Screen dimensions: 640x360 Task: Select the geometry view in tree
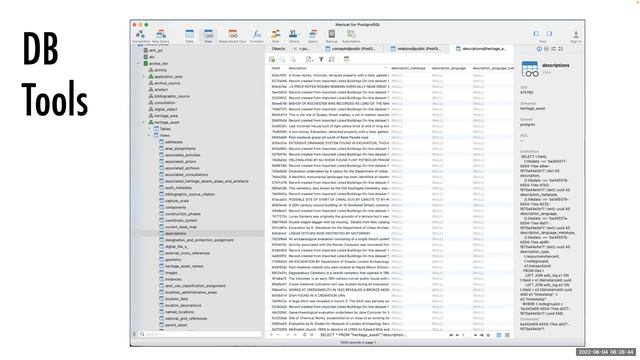pos(173,260)
